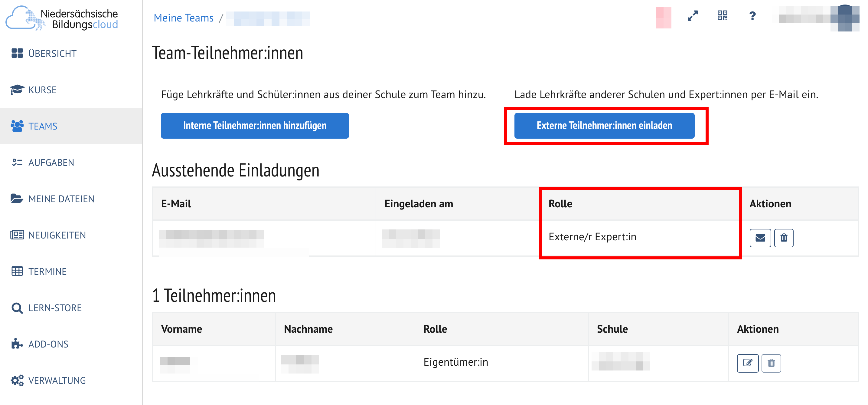Open help via the question mark icon
This screenshot has height=405, width=868.
point(752,16)
